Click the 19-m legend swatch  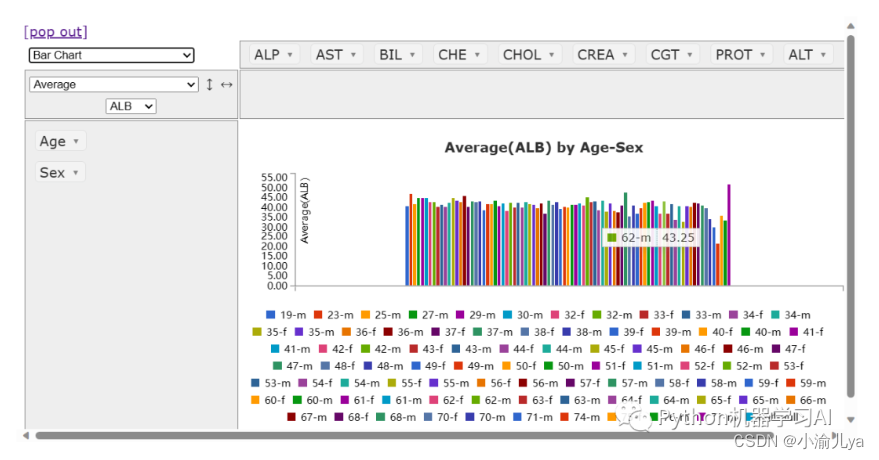coord(270,315)
